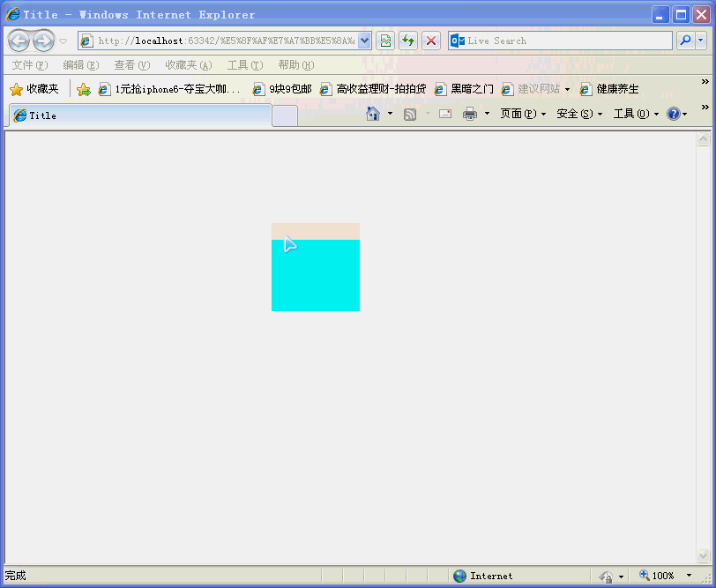The width and height of the screenshot is (716, 588).
Task: Open the 查看(V) menu
Action: pyautogui.click(x=131, y=64)
